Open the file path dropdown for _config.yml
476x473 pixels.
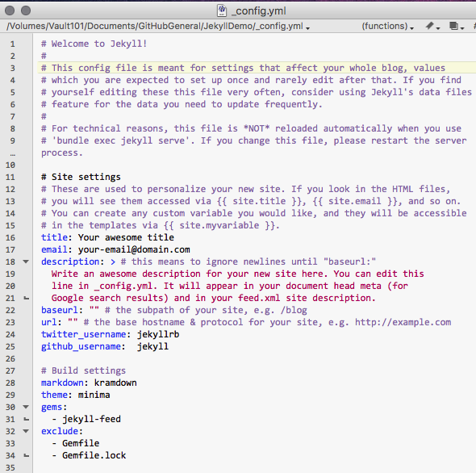point(158,27)
